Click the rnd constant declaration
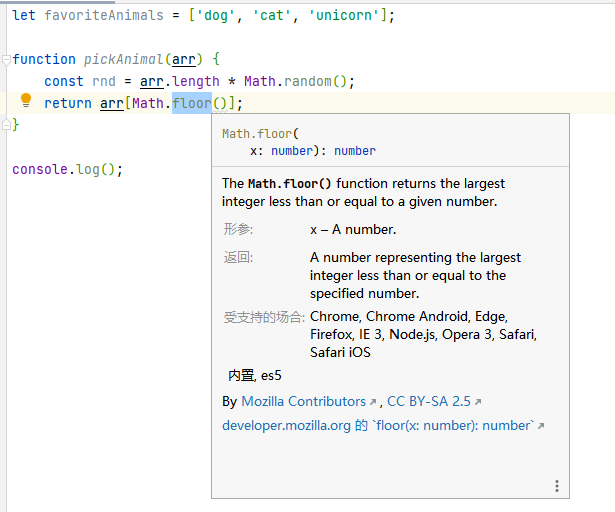The height and width of the screenshot is (512, 615). click(103, 81)
